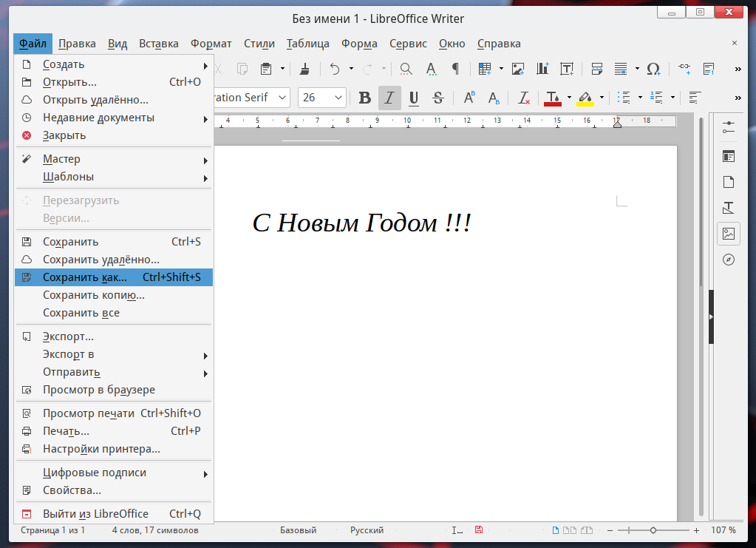Toggle Italic formatting off
Image resolution: width=756 pixels, height=548 pixels.
click(x=389, y=98)
